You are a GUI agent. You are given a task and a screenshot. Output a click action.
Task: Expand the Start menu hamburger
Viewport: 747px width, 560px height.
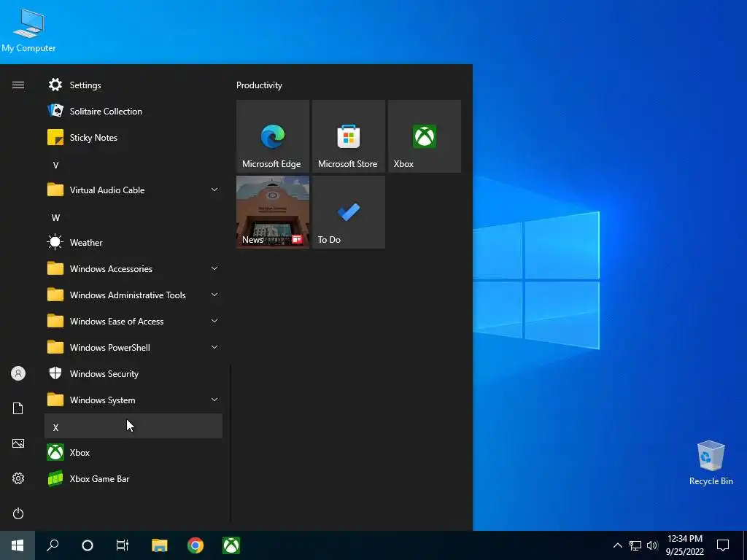point(18,85)
